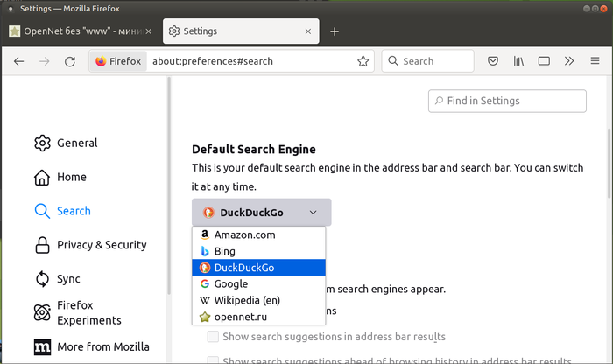Open the Firefox hamburger menu
613x364 pixels.
pos(595,61)
